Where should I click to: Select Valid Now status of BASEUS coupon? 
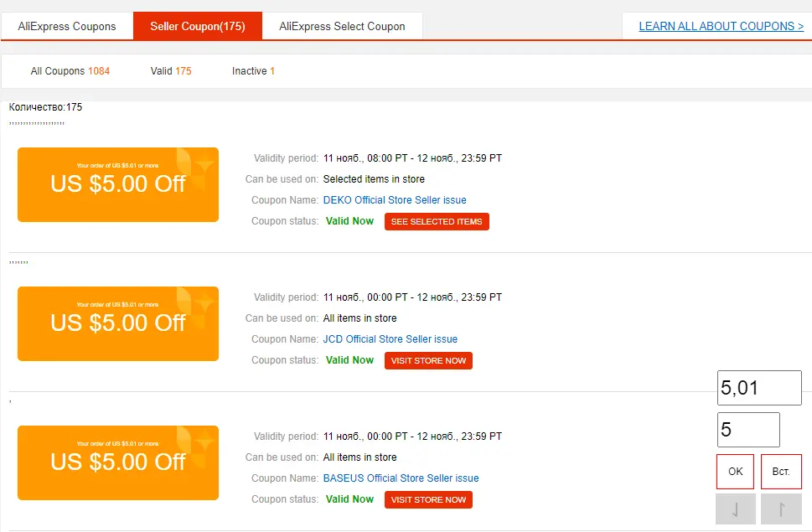click(x=349, y=499)
